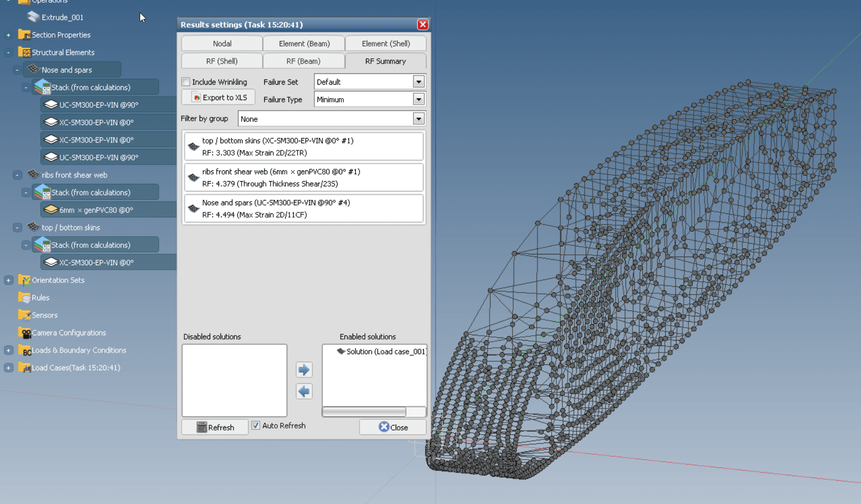This screenshot has height=504, width=861.
Task: Select the top / bottom skins tree icon
Action: (x=33, y=227)
